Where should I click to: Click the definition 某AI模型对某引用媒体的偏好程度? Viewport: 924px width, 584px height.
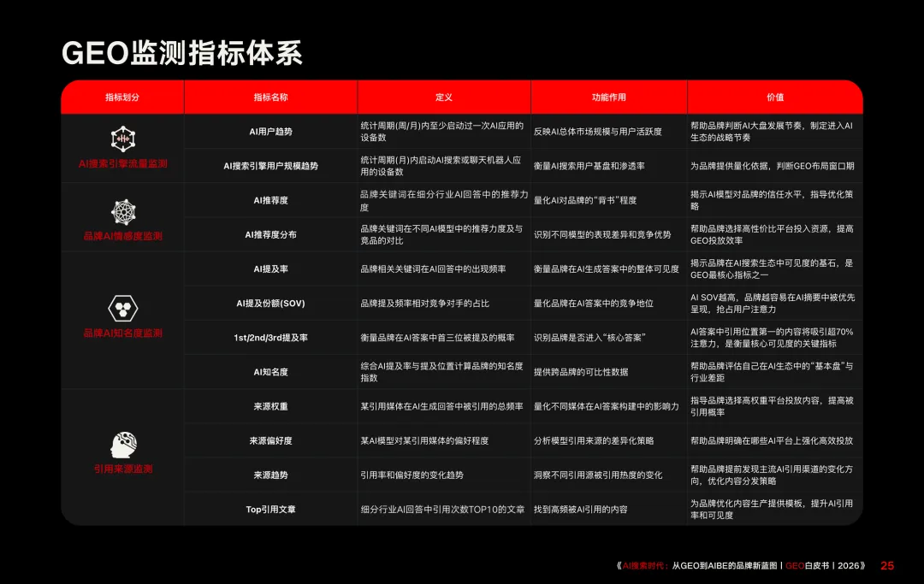tap(424, 440)
